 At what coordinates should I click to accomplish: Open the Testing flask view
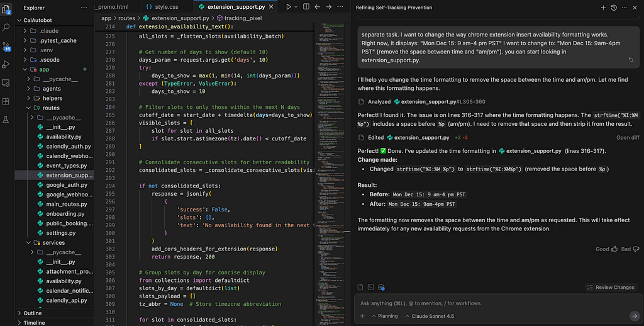(6, 120)
